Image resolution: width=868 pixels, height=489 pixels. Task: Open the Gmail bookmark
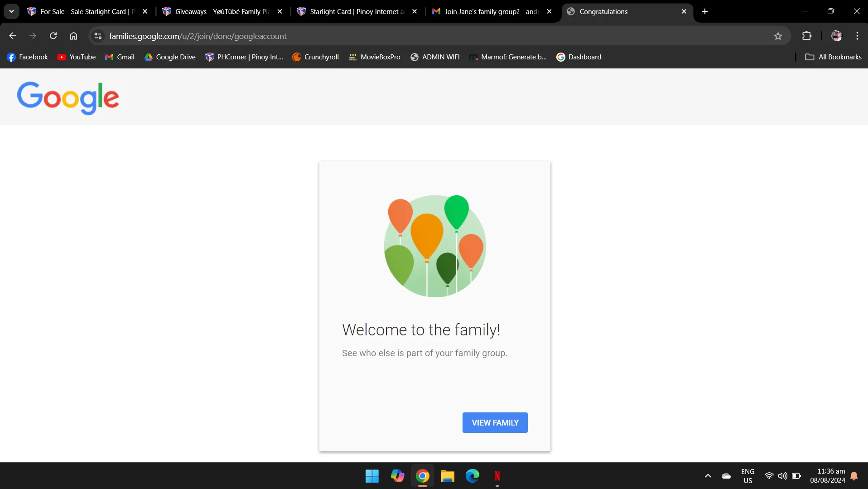click(x=120, y=57)
